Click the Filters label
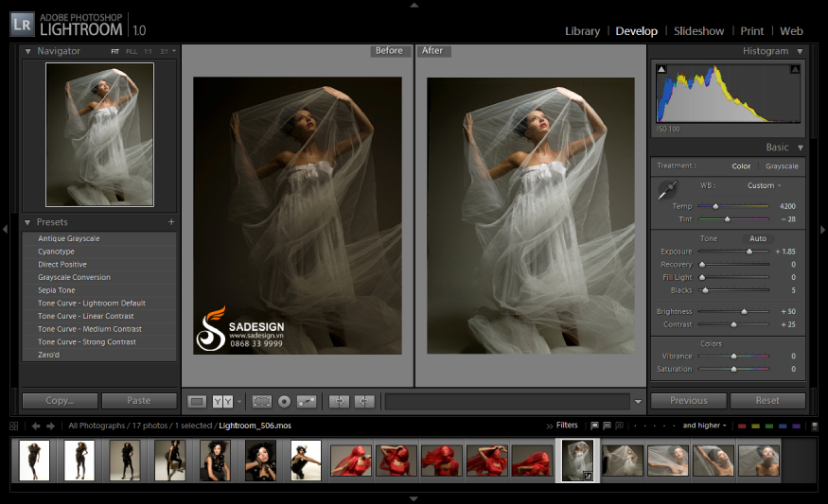828x504 pixels. (x=567, y=426)
